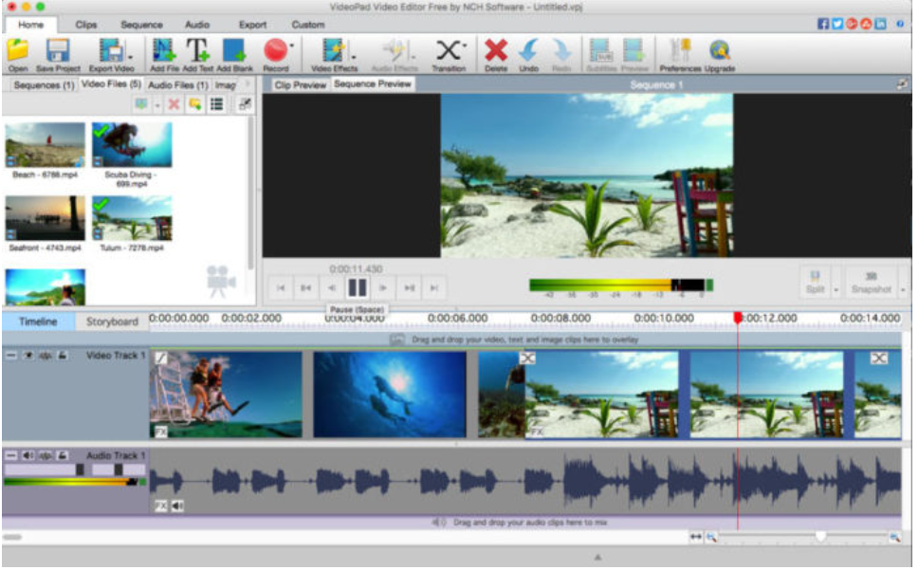Click the Add File icon
The width and height of the screenshot is (919, 588).
(164, 50)
